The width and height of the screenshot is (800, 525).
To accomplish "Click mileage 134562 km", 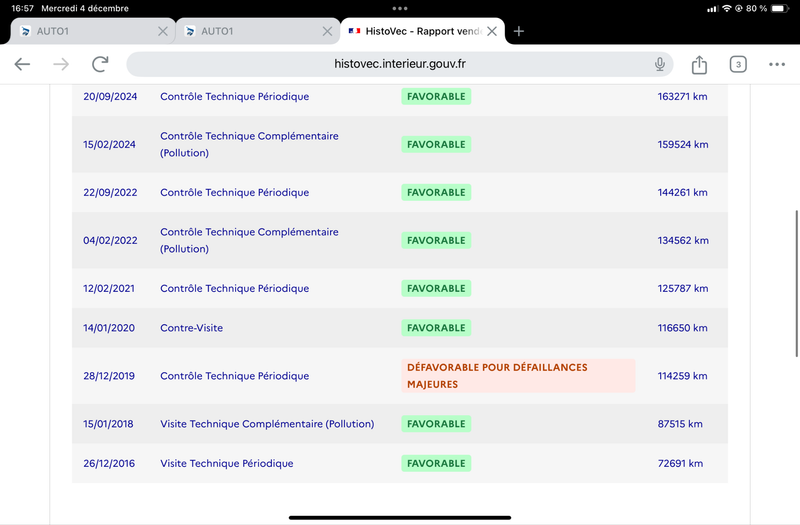I will [683, 240].
